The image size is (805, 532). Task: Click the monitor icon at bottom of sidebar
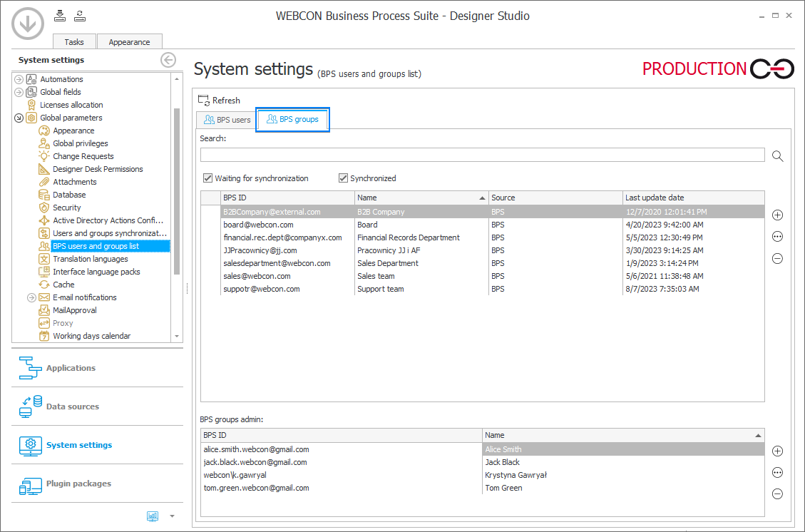pos(153,516)
